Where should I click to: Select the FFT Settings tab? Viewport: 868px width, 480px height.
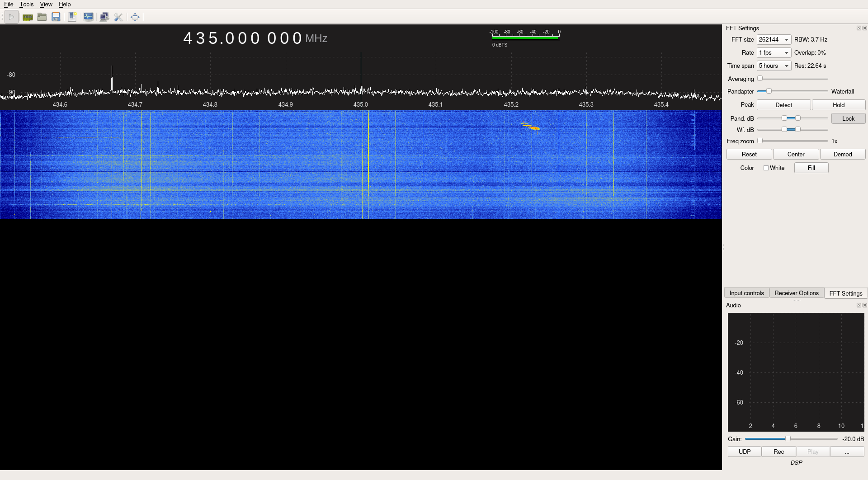(846, 293)
